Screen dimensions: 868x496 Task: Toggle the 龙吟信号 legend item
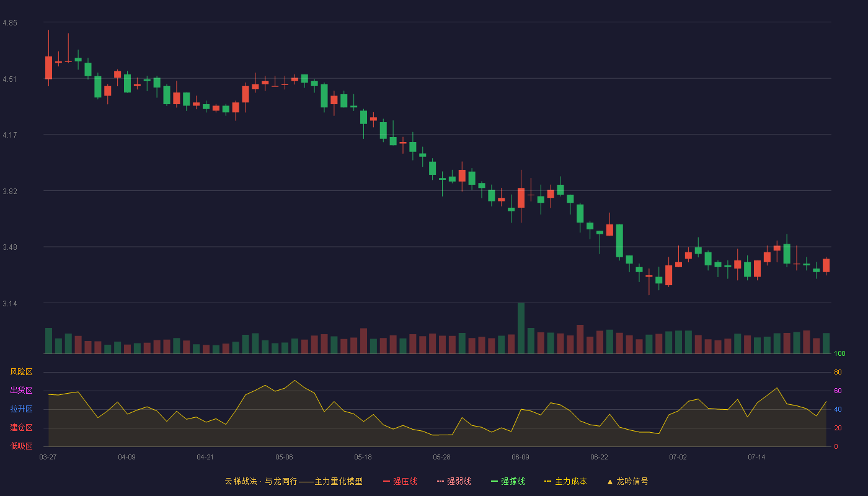627,481
